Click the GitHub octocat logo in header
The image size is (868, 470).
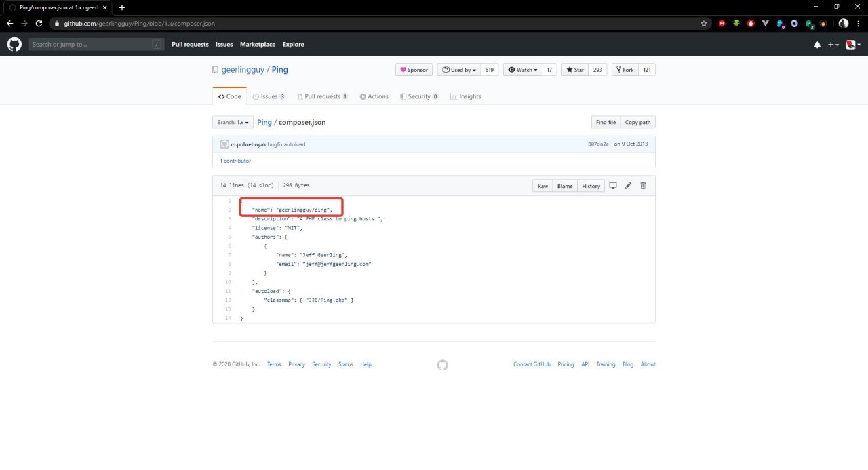click(x=14, y=44)
